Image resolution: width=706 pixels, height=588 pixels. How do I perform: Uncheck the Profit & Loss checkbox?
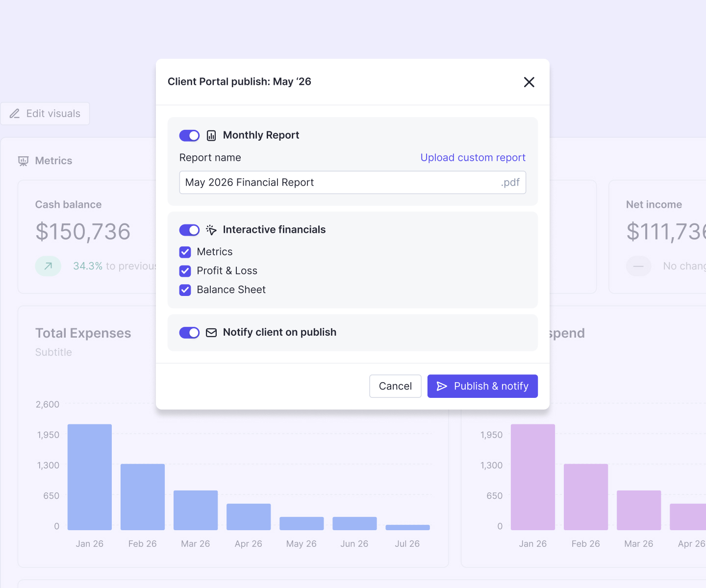pyautogui.click(x=185, y=271)
